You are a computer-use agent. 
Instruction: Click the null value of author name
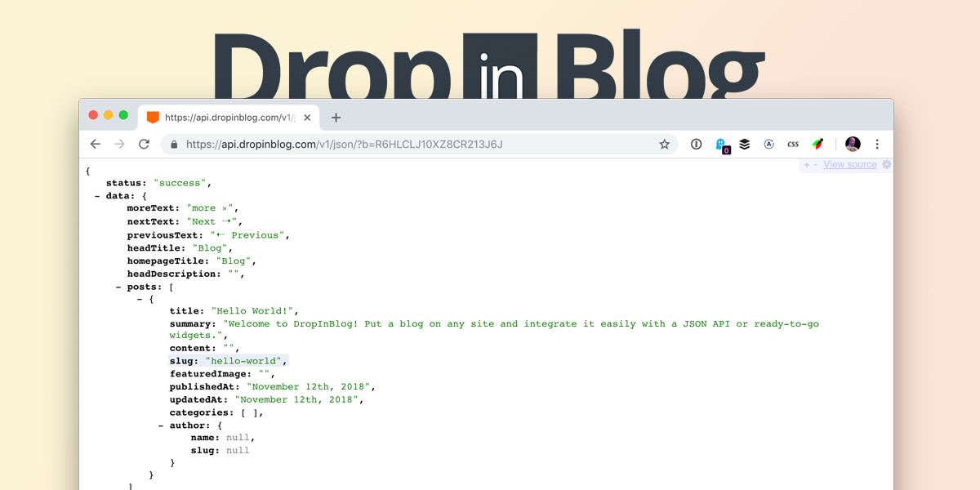point(237,438)
